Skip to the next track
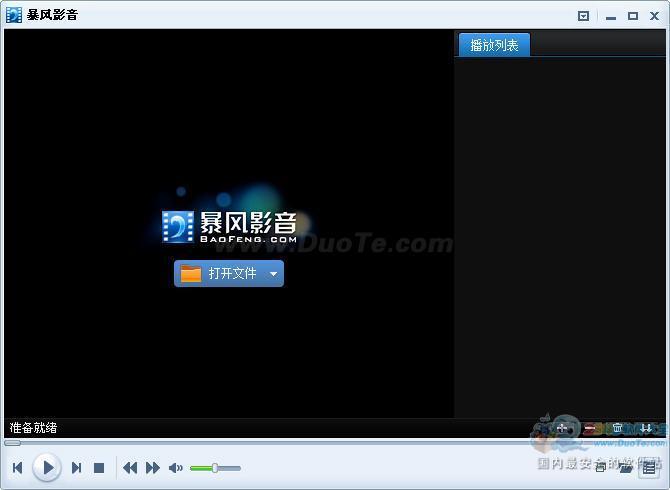670x490 pixels. 76,468
